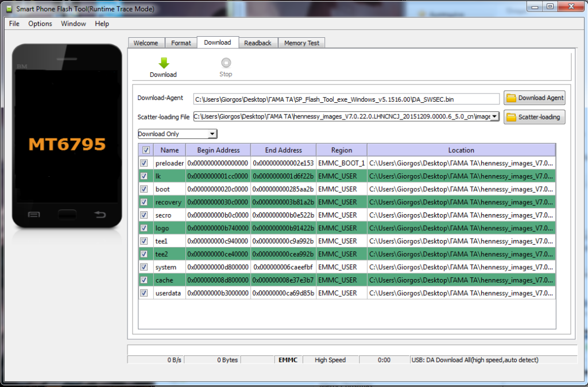Click the USB: DA Download All status text
This screenshot has width=588, height=387.
point(475,359)
